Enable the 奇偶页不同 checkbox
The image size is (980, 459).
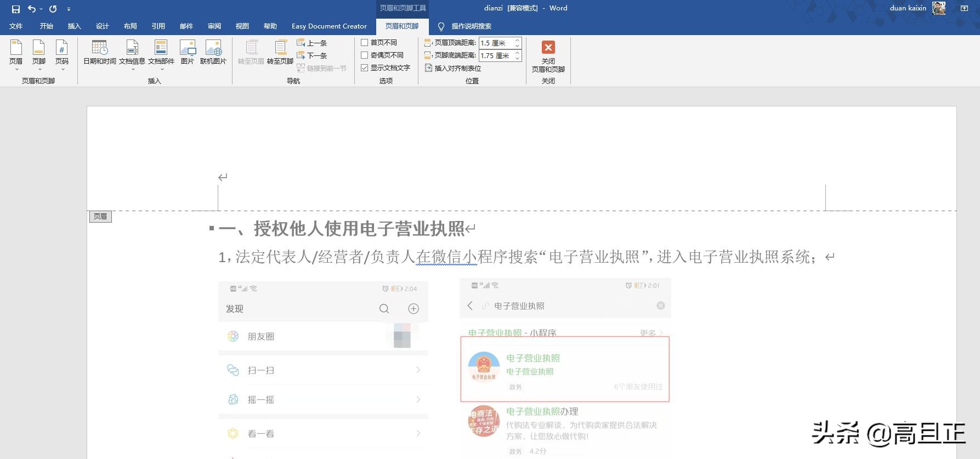[364, 55]
